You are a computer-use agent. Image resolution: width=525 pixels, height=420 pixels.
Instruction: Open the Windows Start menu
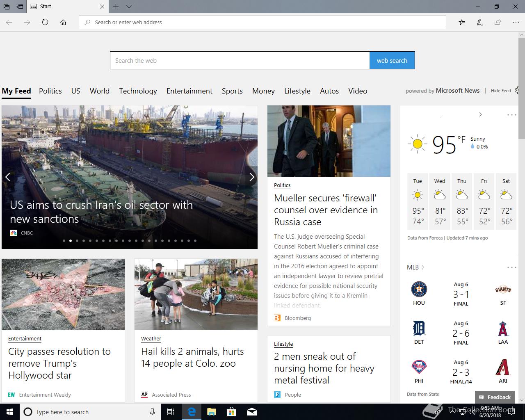tap(10, 412)
